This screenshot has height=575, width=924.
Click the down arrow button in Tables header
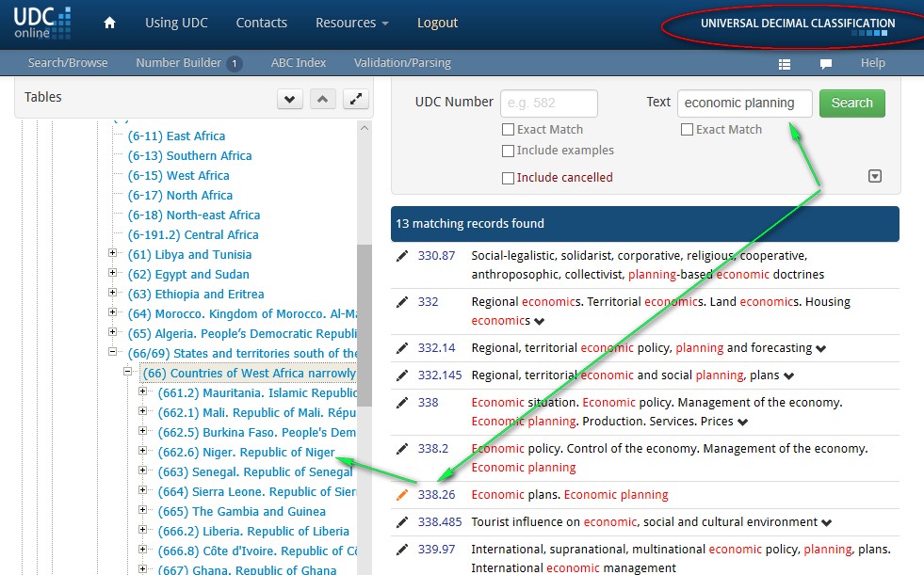click(x=289, y=99)
